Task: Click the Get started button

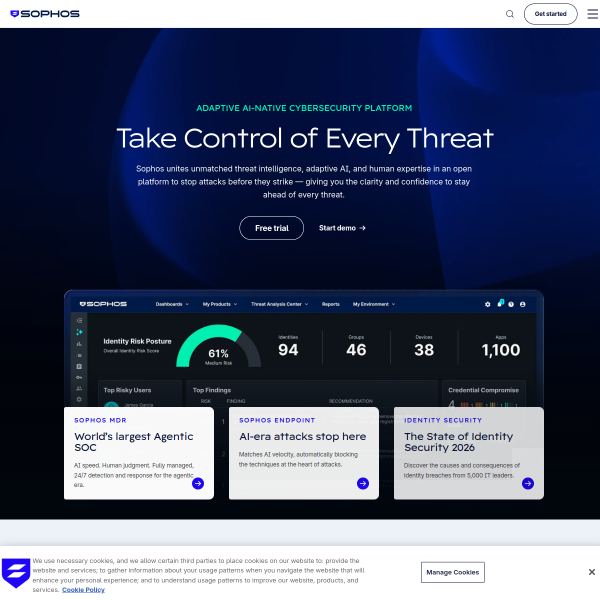Action: [x=550, y=14]
